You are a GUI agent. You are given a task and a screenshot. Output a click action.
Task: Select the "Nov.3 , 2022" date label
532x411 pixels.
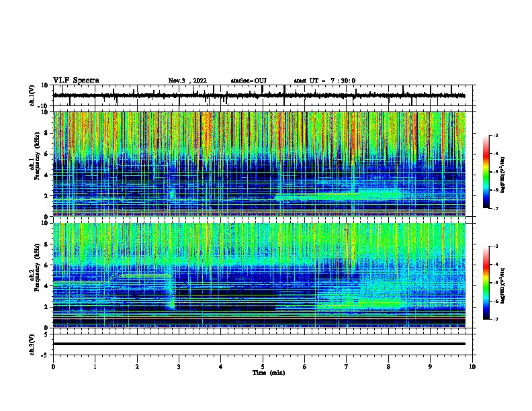click(x=187, y=81)
